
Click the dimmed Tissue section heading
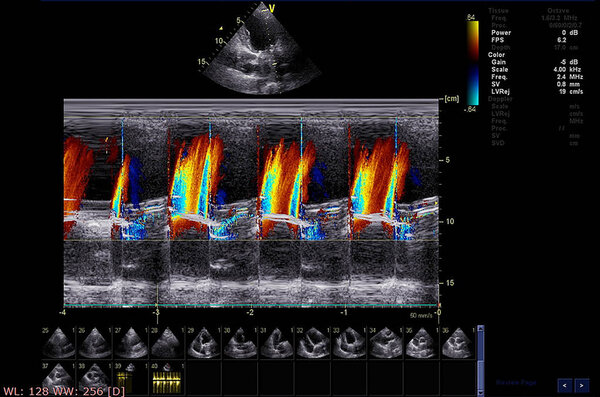pos(498,11)
